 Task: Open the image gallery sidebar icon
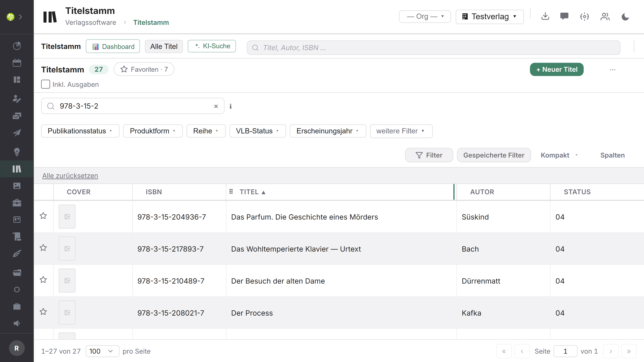17,186
